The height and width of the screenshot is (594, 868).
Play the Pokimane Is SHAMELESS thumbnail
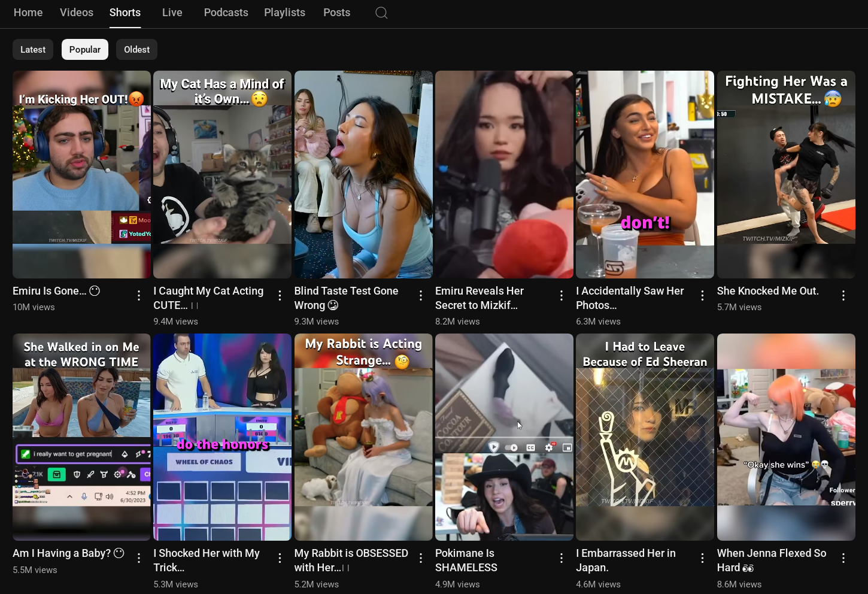(504, 437)
